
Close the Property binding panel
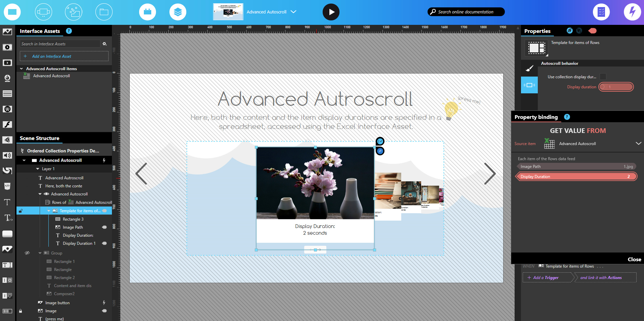click(634, 259)
